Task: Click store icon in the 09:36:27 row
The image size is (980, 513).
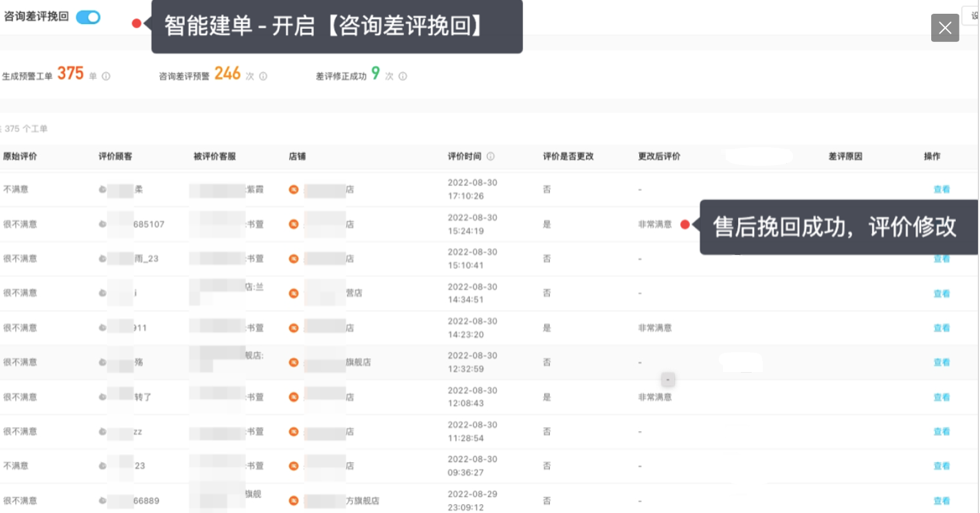Action: pos(293,466)
